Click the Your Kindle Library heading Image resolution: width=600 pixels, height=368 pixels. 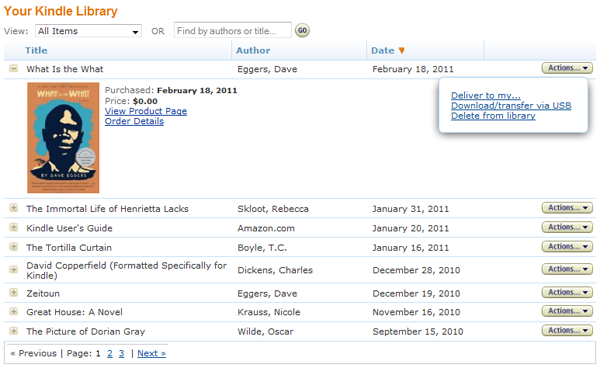(61, 11)
